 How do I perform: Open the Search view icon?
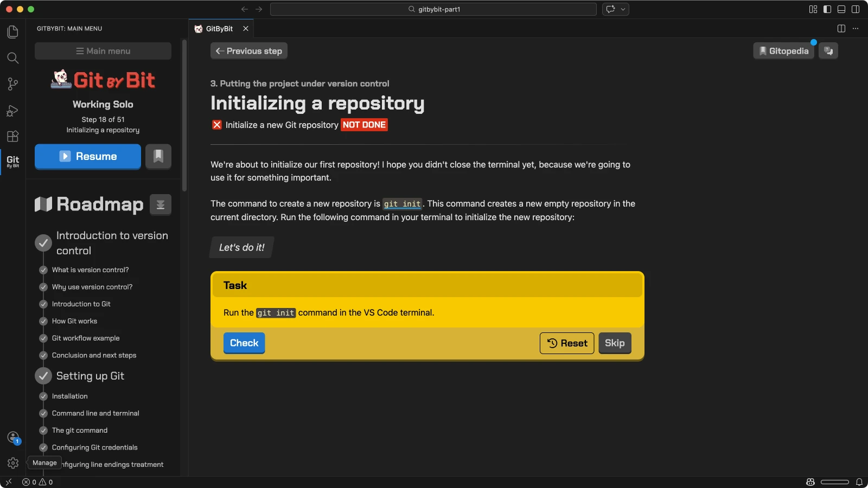pyautogui.click(x=12, y=58)
